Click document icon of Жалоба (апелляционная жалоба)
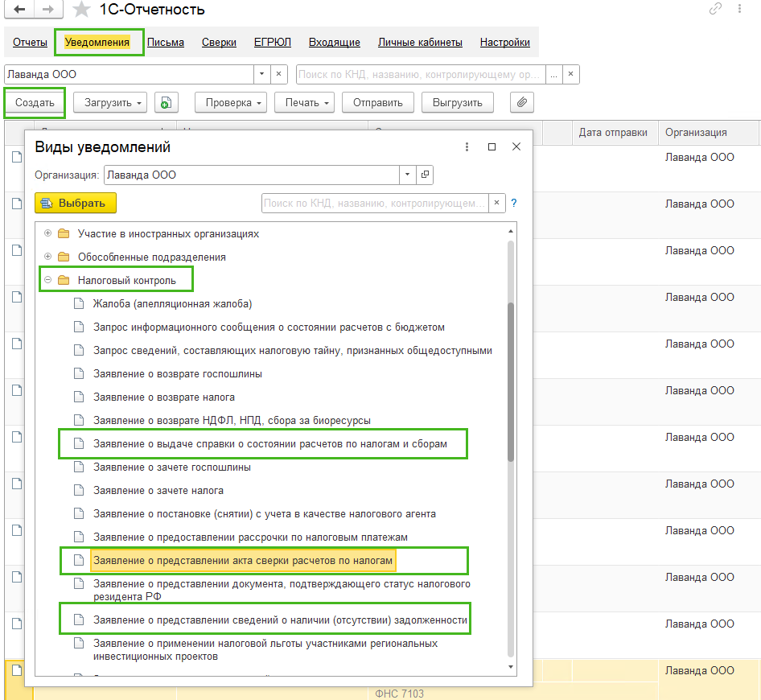Screen dimensions: 761x700 (79, 304)
